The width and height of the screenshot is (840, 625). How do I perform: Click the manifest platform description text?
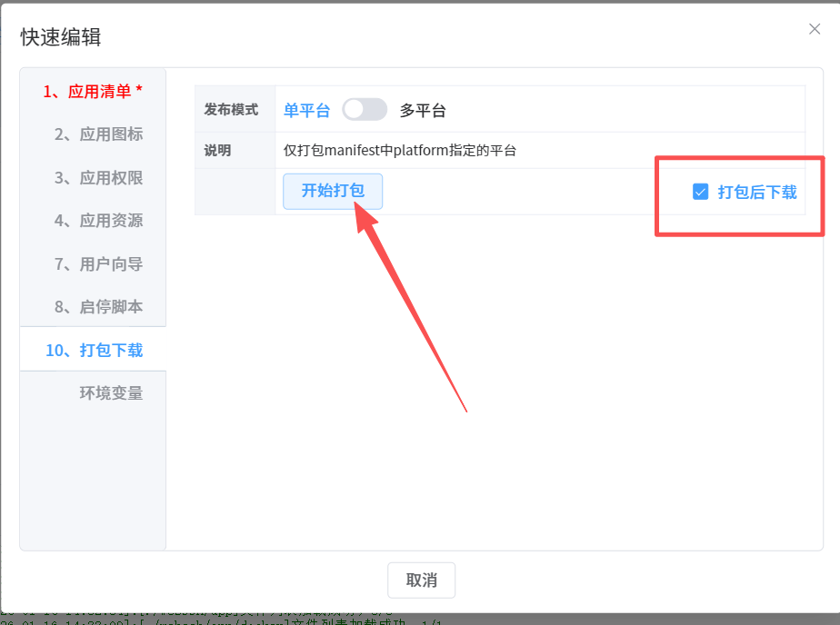pos(400,151)
